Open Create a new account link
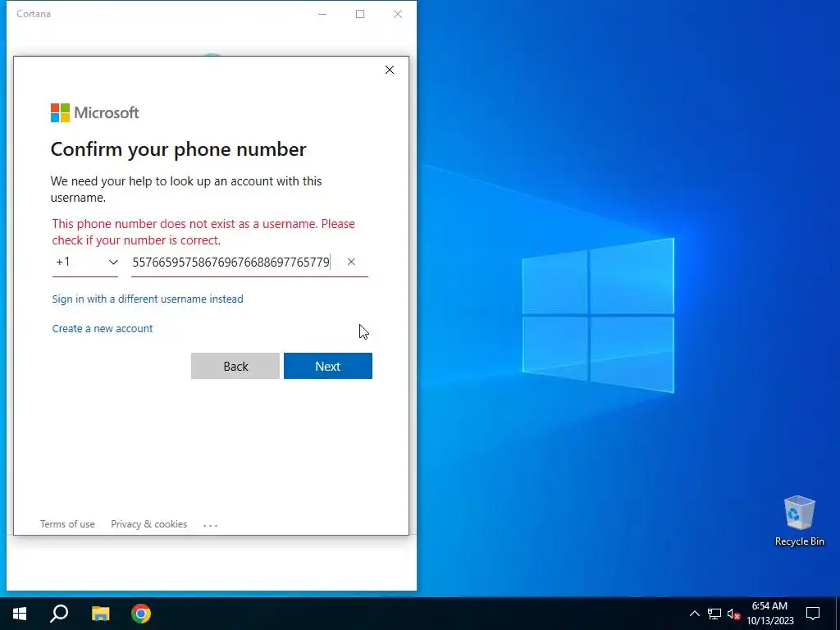This screenshot has width=840, height=630. click(x=103, y=328)
